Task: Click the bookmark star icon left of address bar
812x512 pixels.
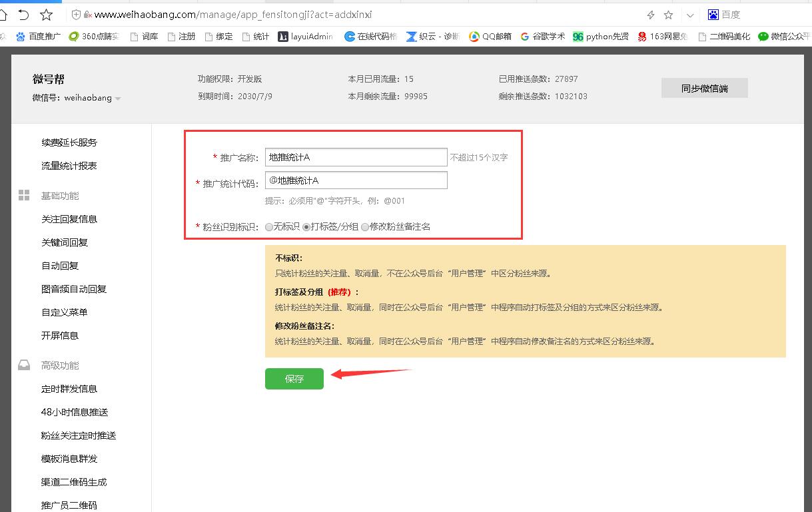Action: pos(46,15)
